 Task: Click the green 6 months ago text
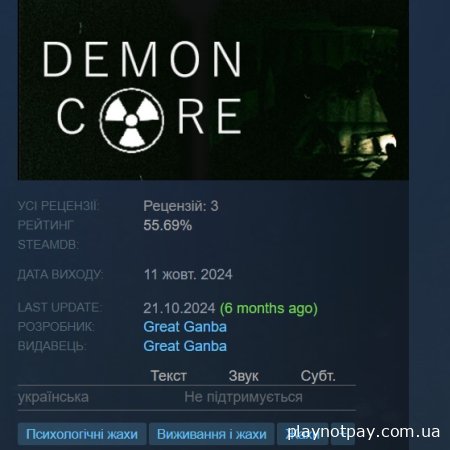click(269, 308)
